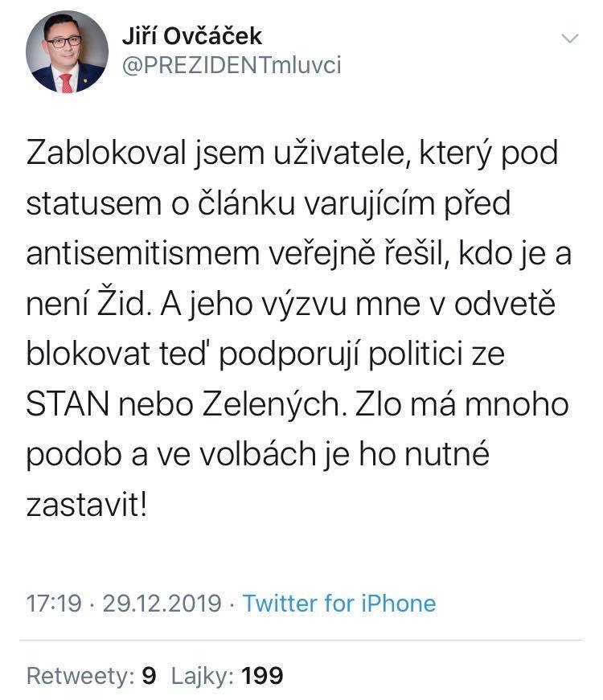Select the word STAN in the tweet

coord(68,404)
